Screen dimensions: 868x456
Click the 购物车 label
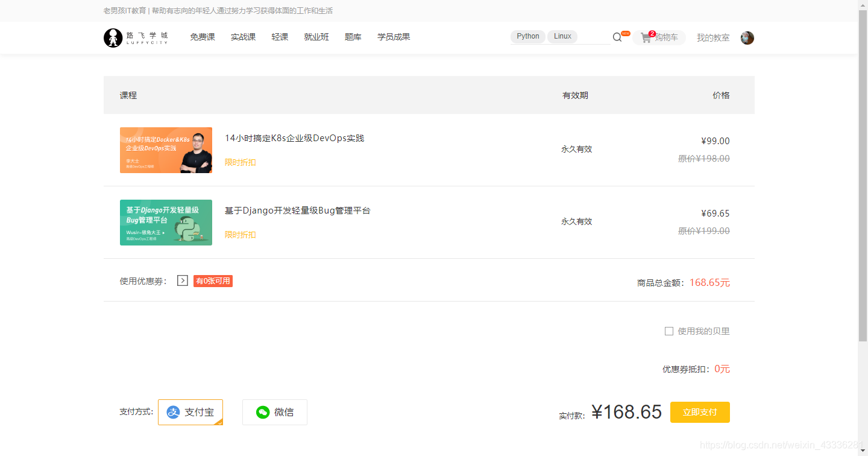click(667, 37)
